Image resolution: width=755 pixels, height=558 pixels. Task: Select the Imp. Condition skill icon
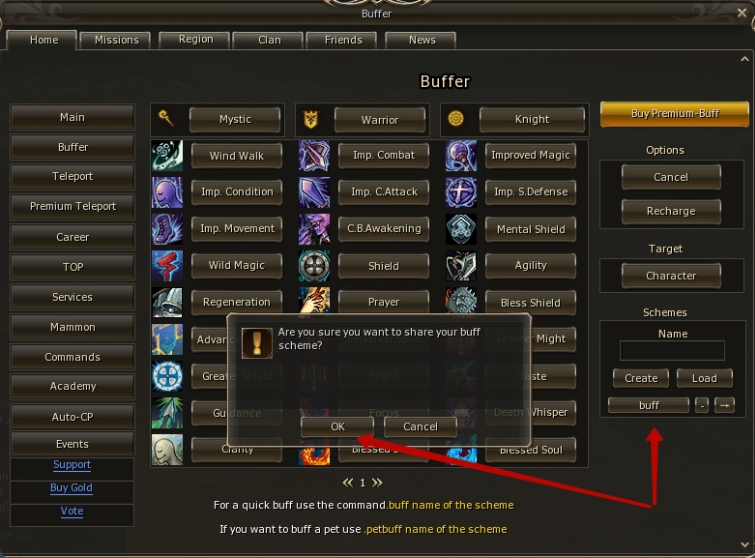(167, 192)
